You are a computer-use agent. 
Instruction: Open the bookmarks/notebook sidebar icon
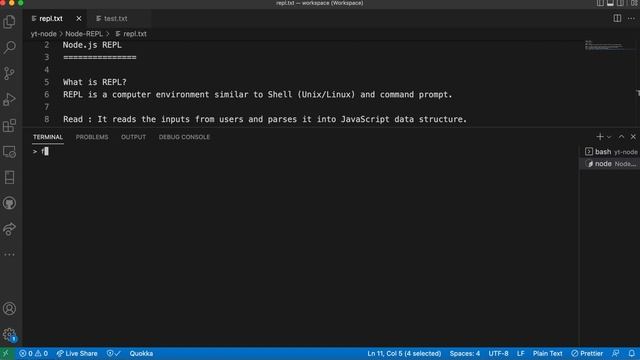(x=9, y=178)
